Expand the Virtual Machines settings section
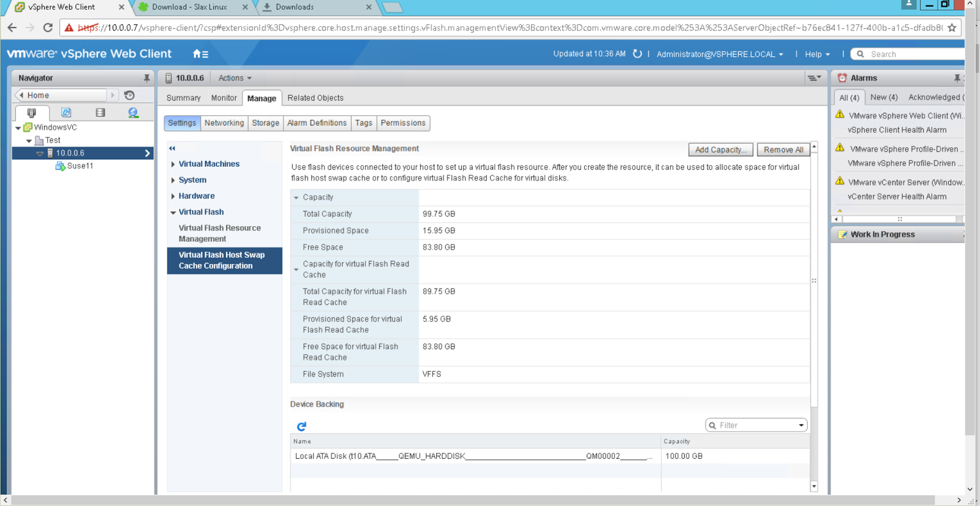The image size is (980, 506). point(173,164)
